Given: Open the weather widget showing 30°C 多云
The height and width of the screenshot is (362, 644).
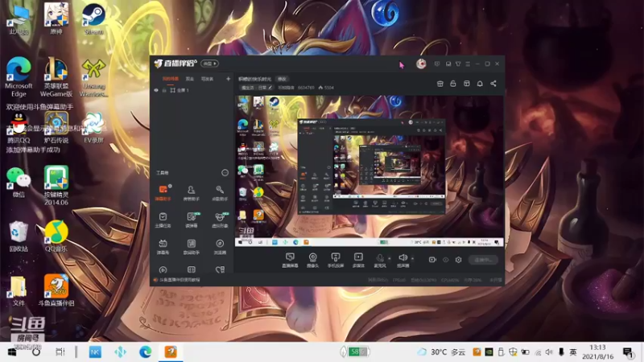Looking at the screenshot, I should coord(441,352).
